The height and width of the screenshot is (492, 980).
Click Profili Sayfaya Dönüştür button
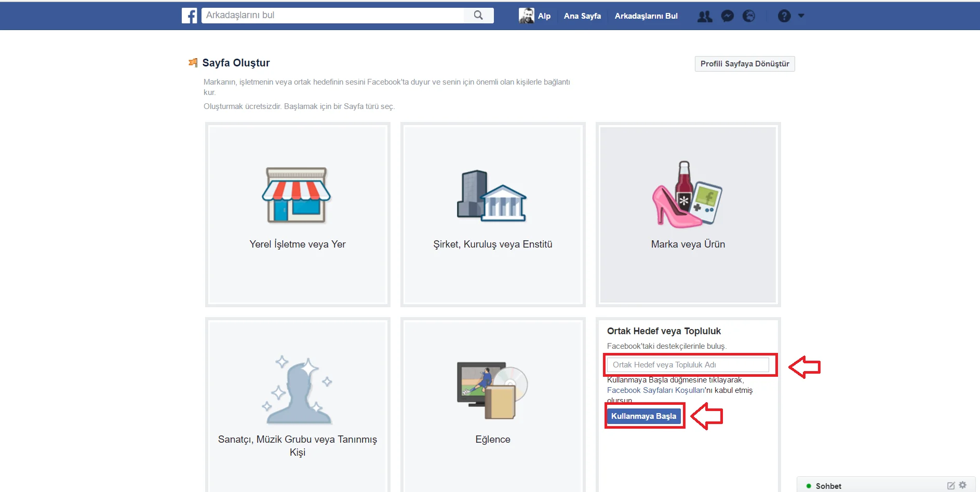(x=744, y=64)
